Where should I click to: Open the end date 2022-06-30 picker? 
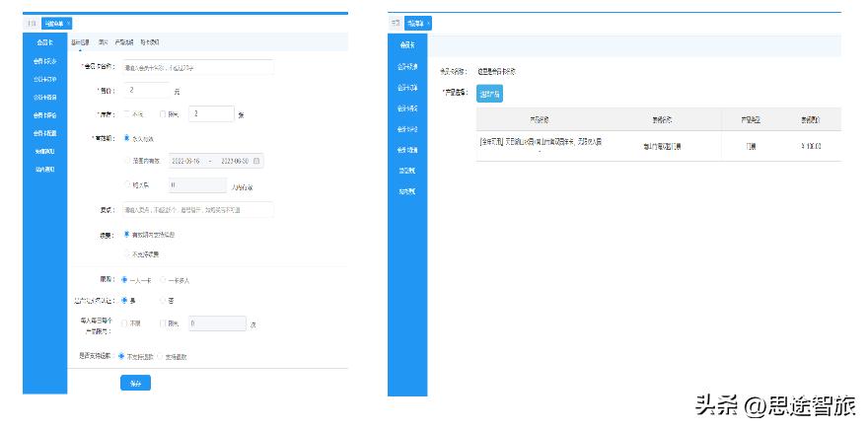pos(235,160)
